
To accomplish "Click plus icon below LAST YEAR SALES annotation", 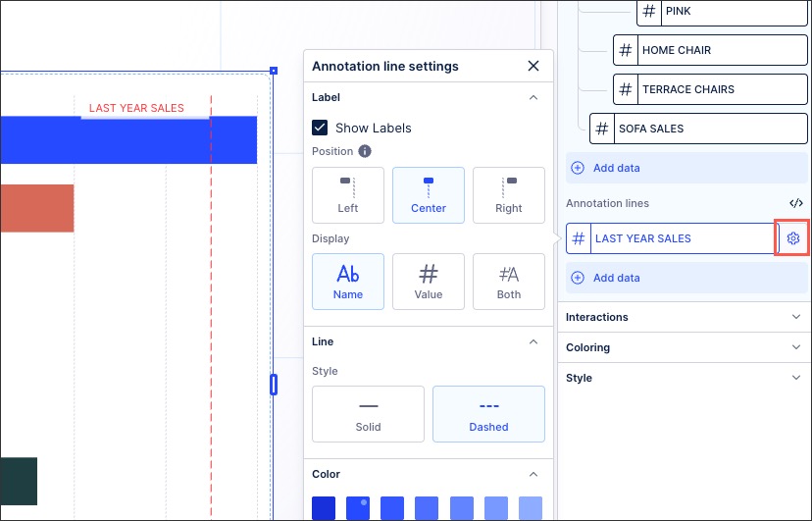I will 578,278.
